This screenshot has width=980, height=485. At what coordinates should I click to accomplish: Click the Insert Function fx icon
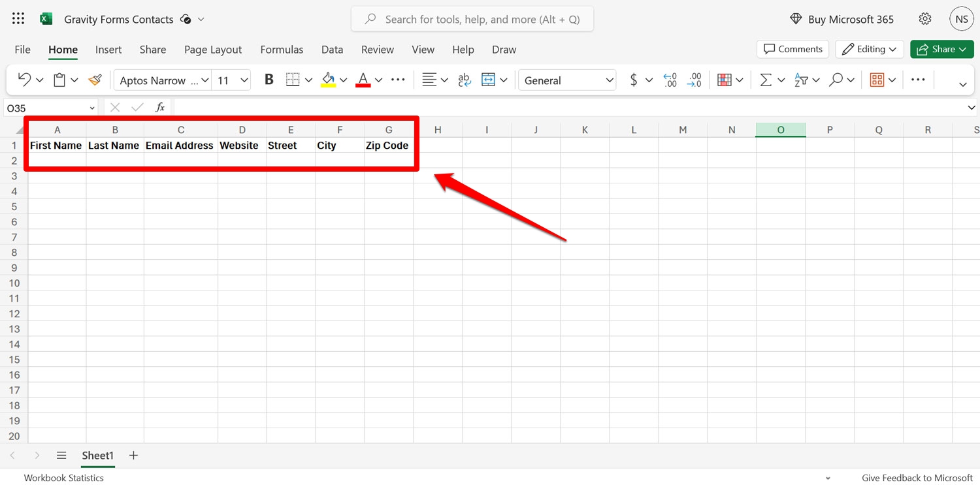click(x=160, y=108)
